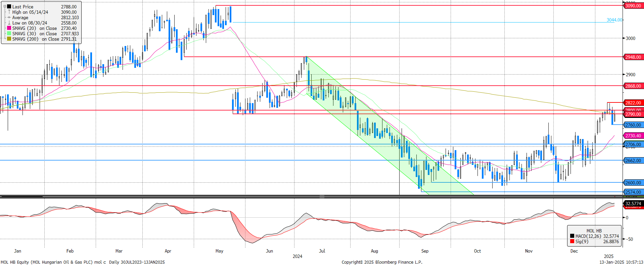Click the Feb label on time axis
The height and width of the screenshot is (265, 644).
click(70, 251)
